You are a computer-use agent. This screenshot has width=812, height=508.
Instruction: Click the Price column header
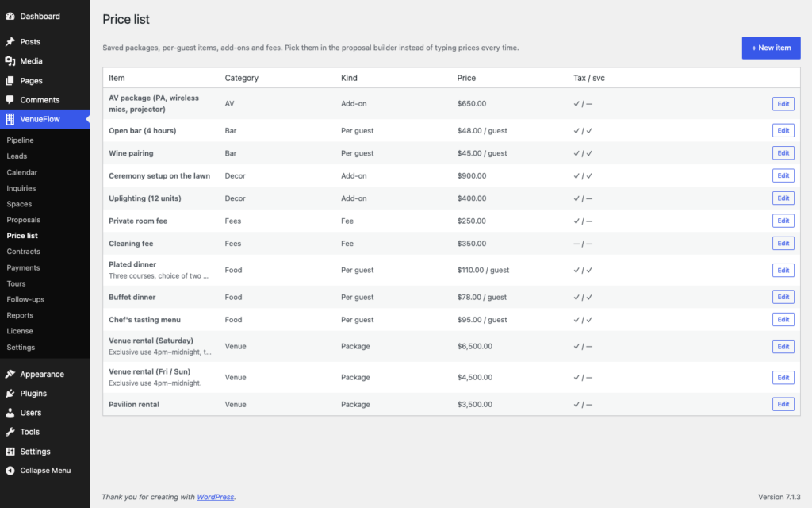466,78
